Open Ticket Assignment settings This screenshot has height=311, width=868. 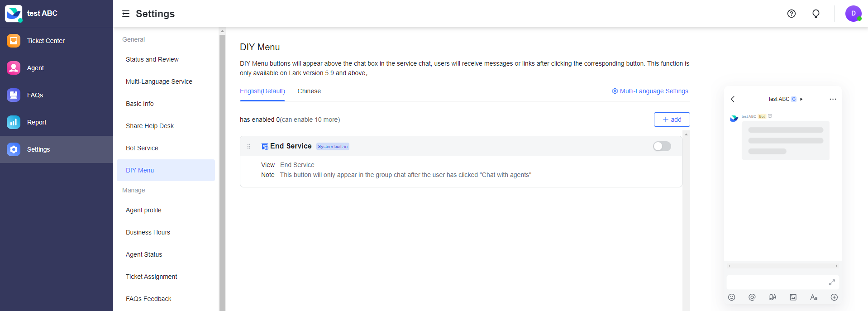pyautogui.click(x=166, y=277)
